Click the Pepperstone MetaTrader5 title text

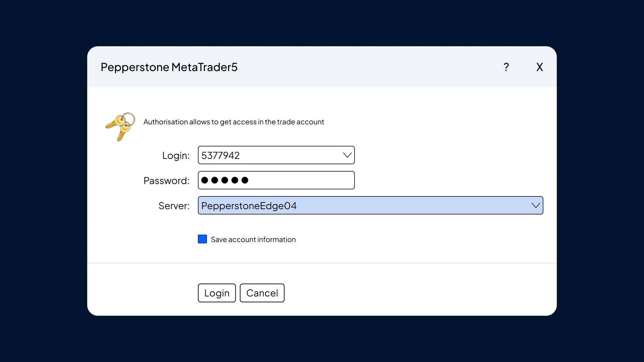tap(169, 67)
